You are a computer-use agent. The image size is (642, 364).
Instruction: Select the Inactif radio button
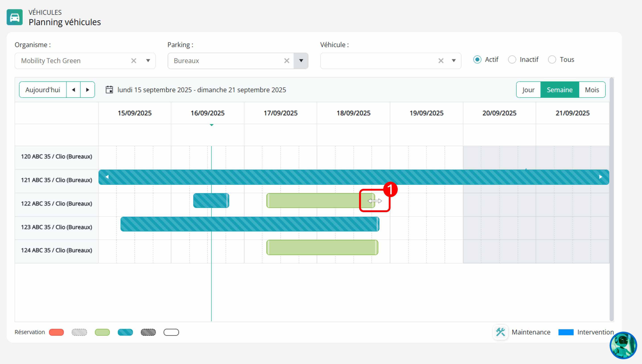coord(512,60)
